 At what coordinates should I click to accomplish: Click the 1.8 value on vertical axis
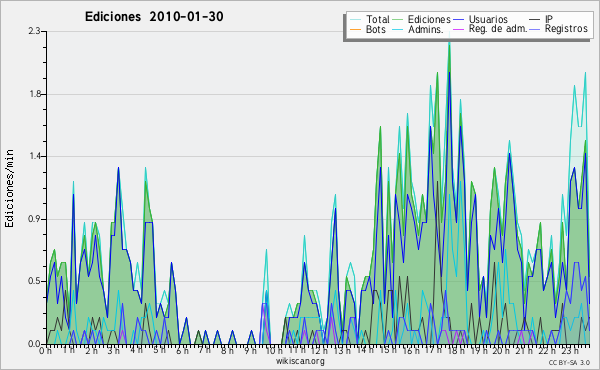click(35, 95)
